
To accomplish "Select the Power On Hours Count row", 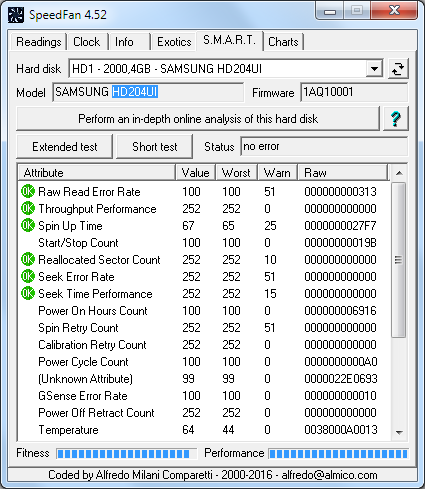I will pos(204,311).
